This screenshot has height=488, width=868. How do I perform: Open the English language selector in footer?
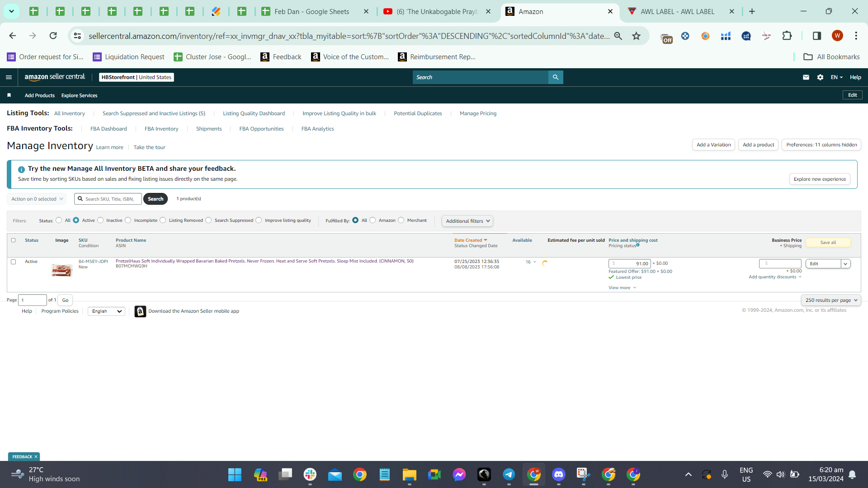[106, 311]
